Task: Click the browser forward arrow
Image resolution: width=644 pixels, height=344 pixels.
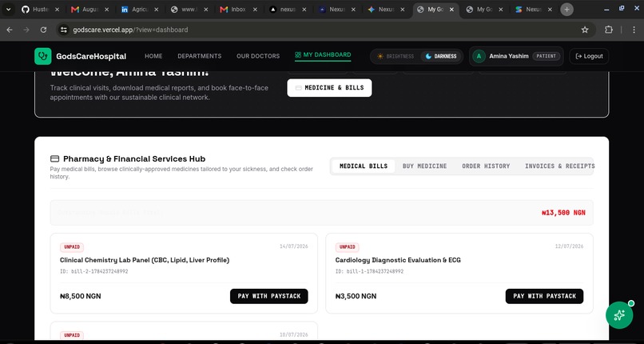Action: pos(26,30)
